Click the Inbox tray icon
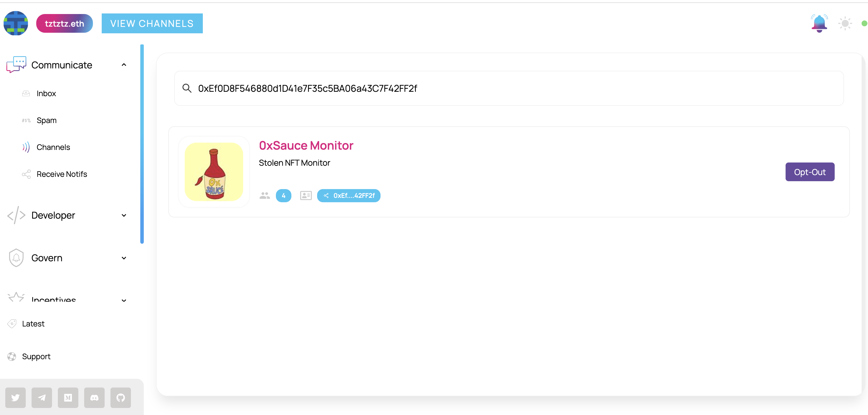Screen dimensions: 868x415 (x=26, y=93)
